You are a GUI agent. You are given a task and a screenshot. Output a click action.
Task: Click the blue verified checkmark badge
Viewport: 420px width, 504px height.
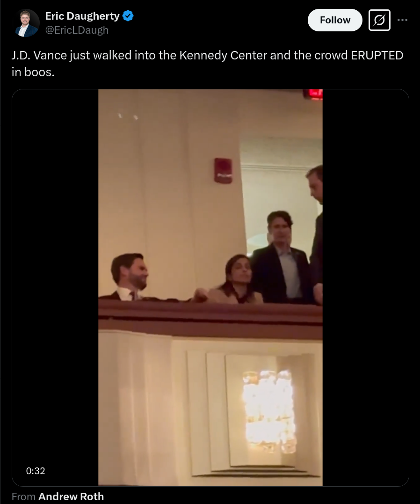pos(128,16)
